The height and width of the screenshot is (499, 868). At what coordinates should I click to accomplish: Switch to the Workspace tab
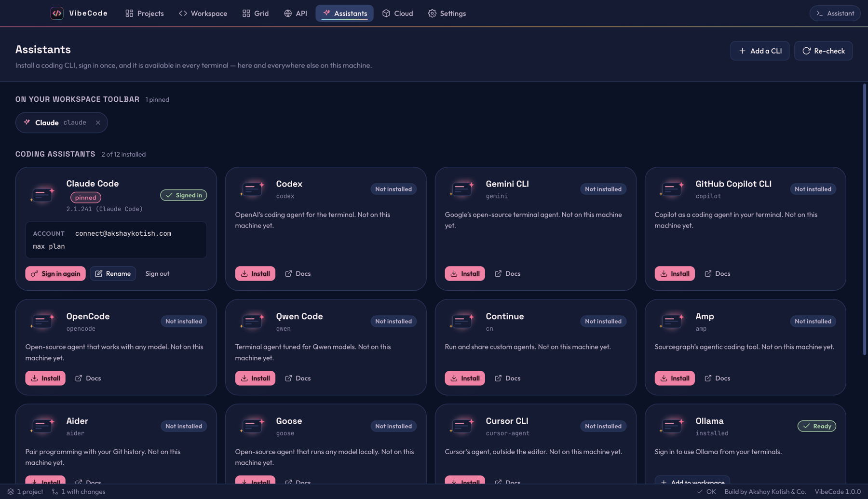203,13
